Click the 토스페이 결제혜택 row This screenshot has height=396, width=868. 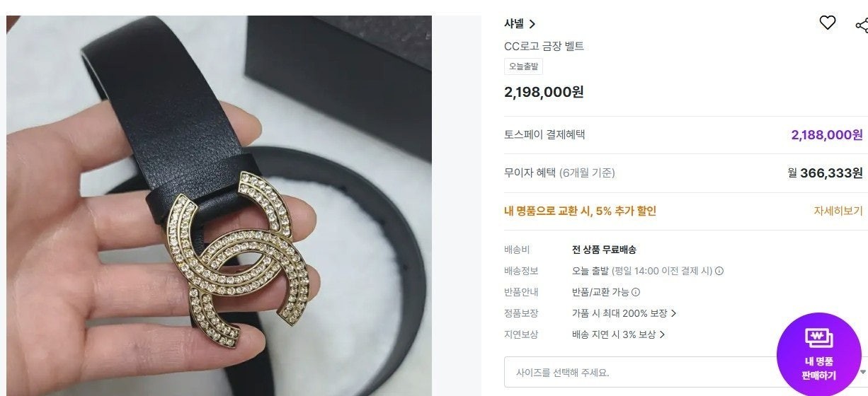pos(685,135)
